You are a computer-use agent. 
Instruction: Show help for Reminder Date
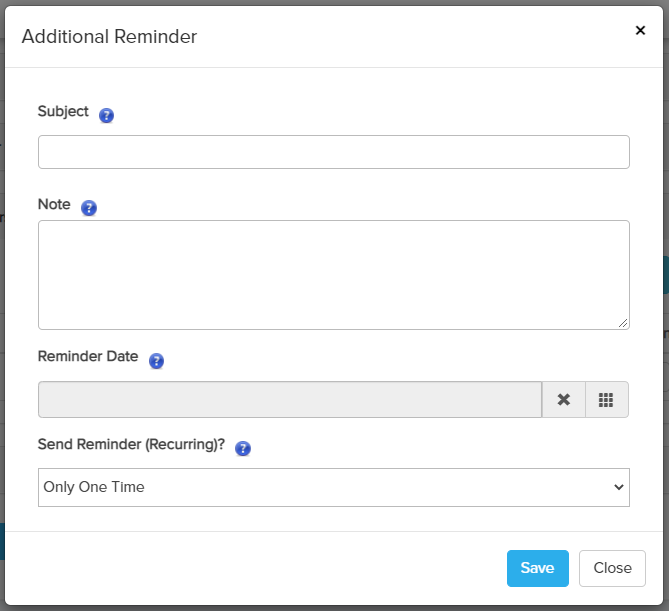click(156, 361)
